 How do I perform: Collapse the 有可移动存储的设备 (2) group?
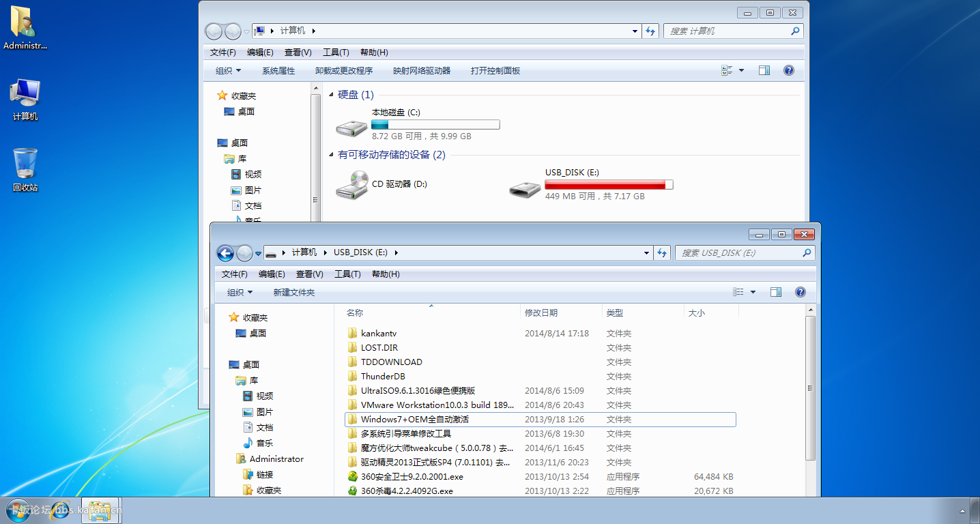point(332,155)
